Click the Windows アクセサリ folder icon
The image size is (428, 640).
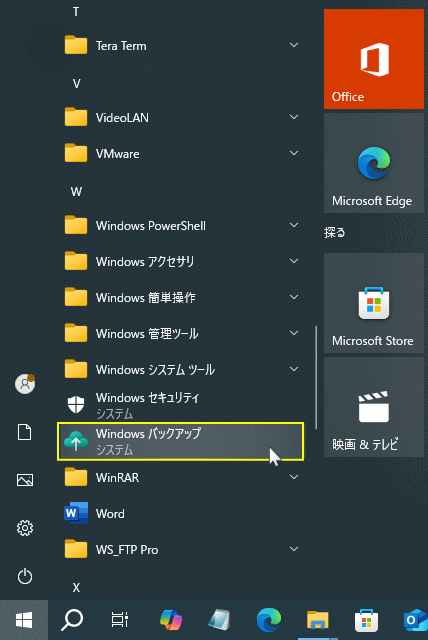pyautogui.click(x=76, y=261)
